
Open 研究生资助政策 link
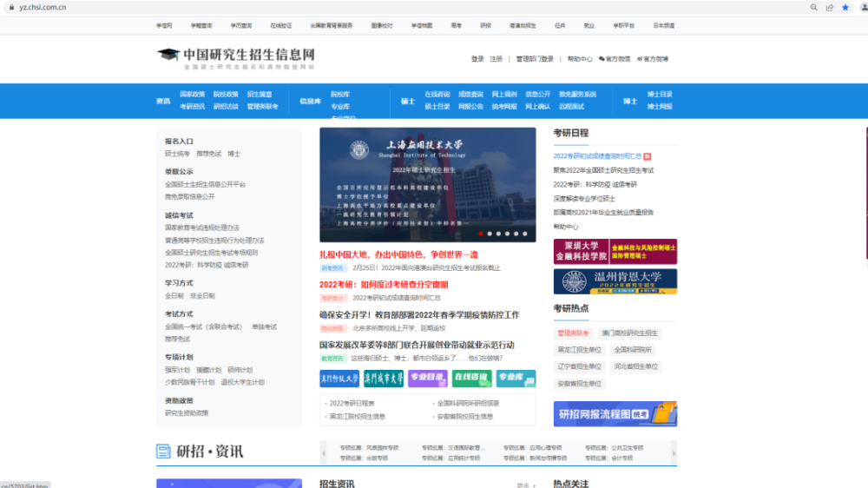187,413
